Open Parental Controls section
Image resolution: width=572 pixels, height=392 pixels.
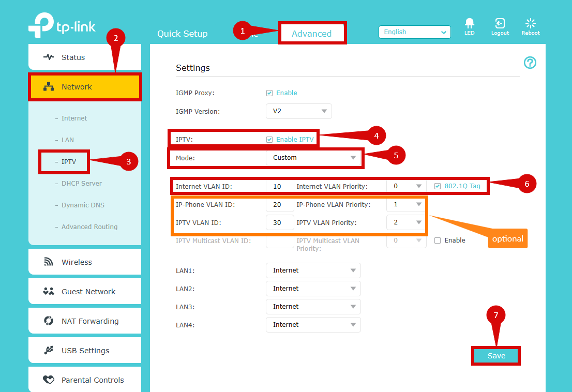(x=92, y=380)
